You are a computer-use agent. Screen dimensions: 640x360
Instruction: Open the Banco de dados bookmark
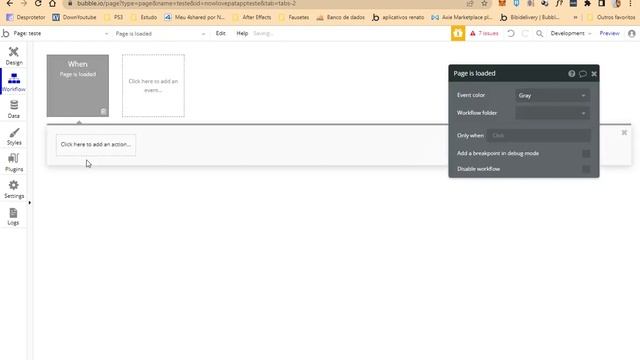pyautogui.click(x=341, y=18)
